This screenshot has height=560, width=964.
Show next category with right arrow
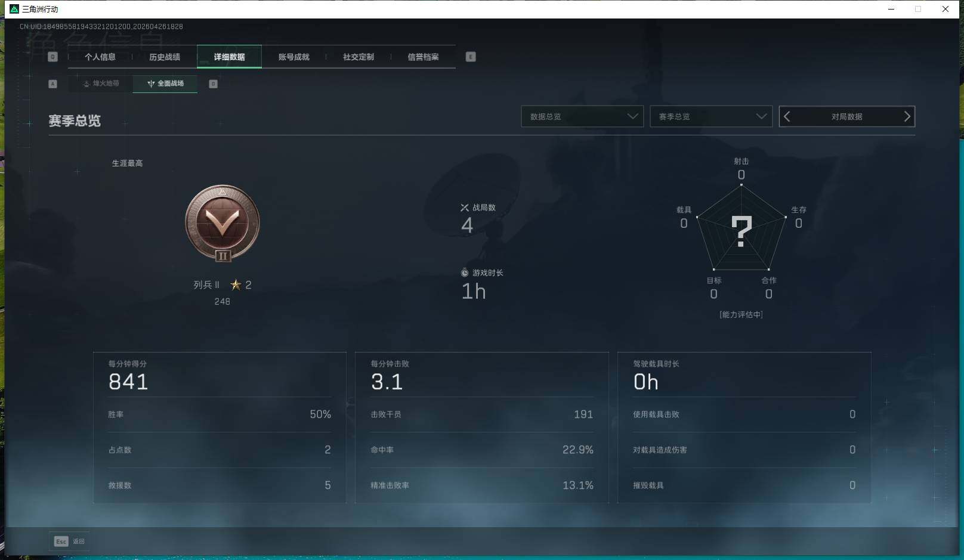tap(907, 116)
